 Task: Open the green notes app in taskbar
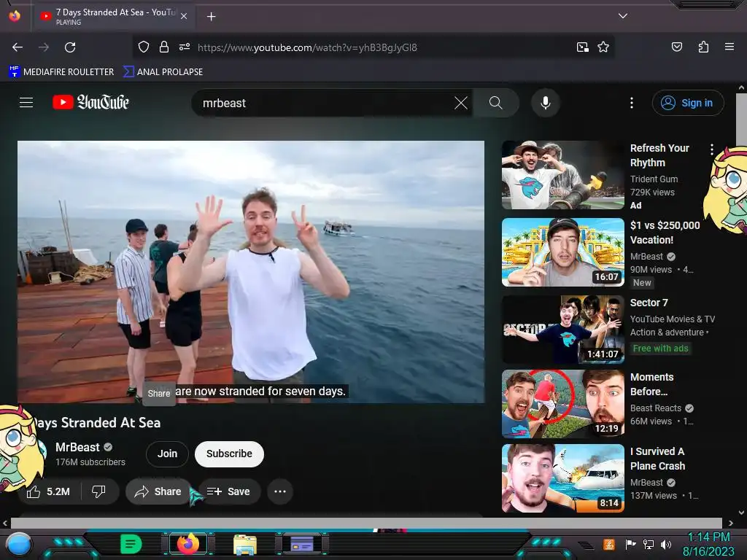point(131,544)
